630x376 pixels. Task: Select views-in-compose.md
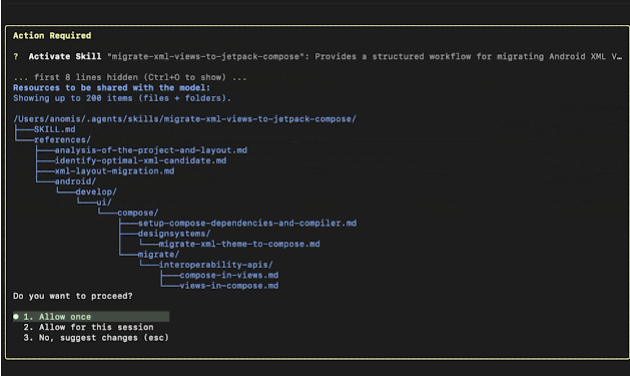click(229, 286)
